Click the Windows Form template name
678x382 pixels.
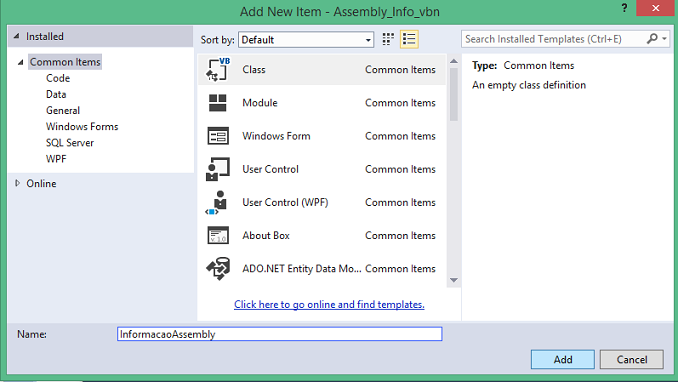click(276, 136)
